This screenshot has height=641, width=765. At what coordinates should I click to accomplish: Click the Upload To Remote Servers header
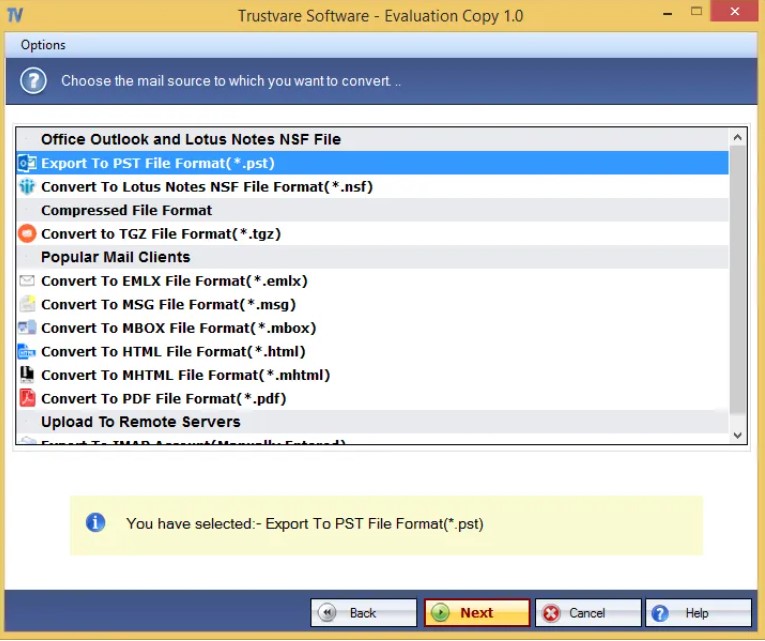tap(372, 421)
